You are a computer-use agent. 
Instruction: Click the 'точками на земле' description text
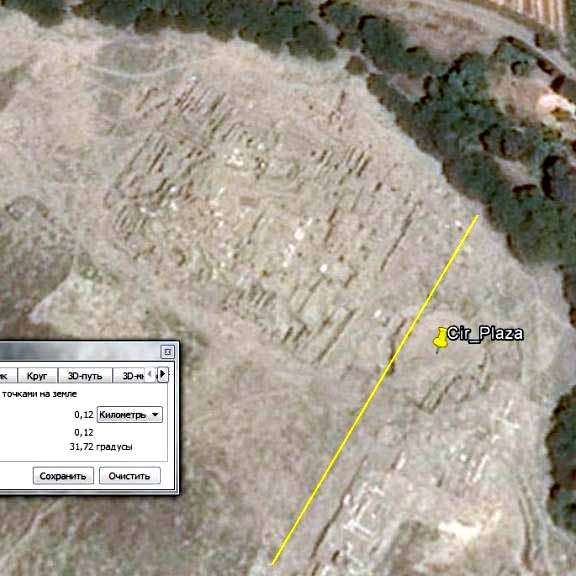(39, 394)
